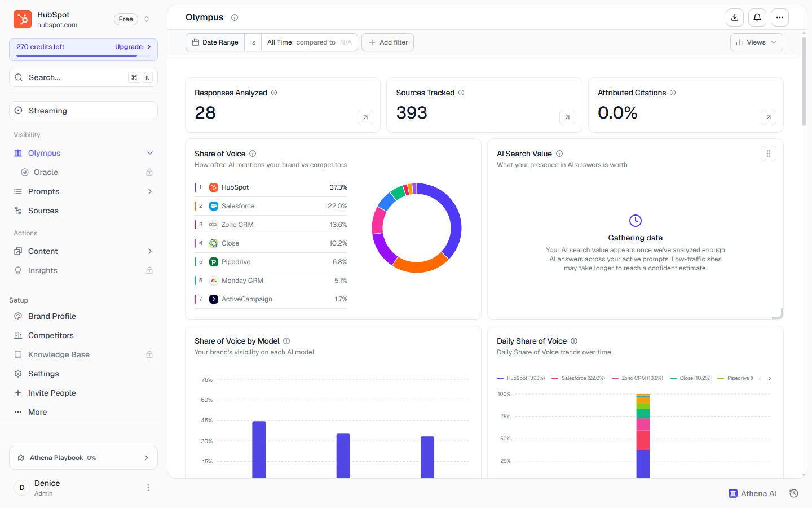Open Competitors setup page
This screenshot has height=508, width=812.
[83, 335]
